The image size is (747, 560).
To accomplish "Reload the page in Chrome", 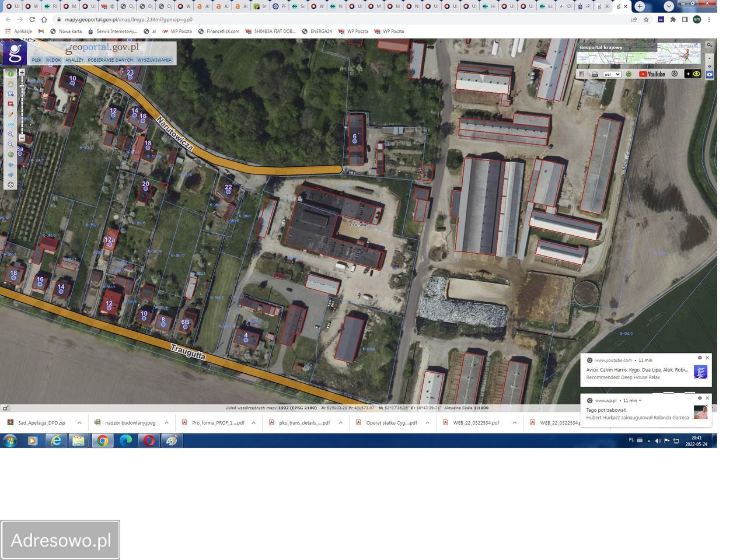I will coord(32,19).
